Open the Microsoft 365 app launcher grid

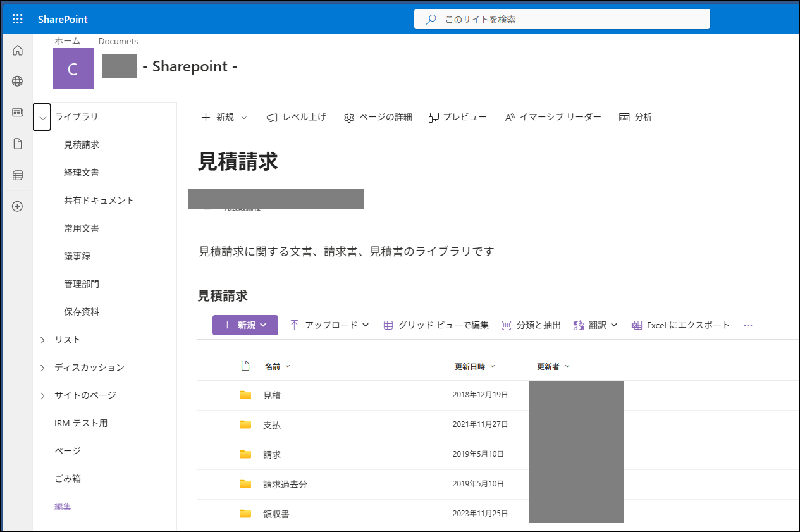[17, 18]
